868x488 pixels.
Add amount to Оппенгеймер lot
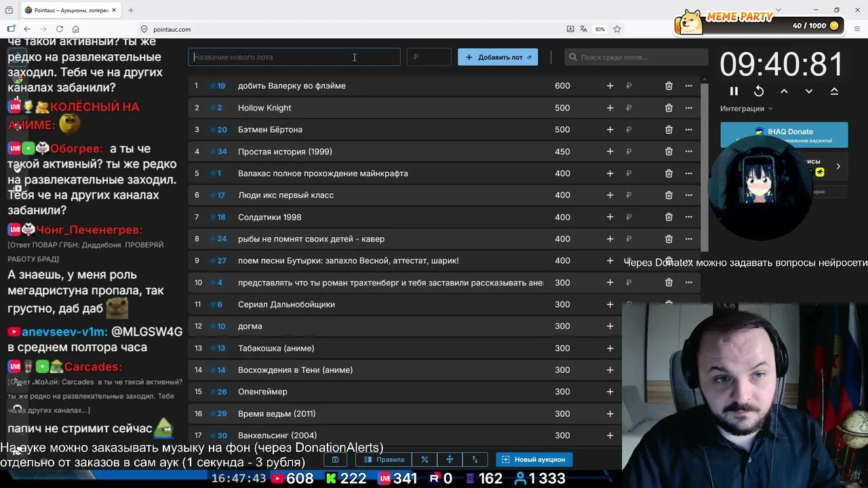click(610, 392)
